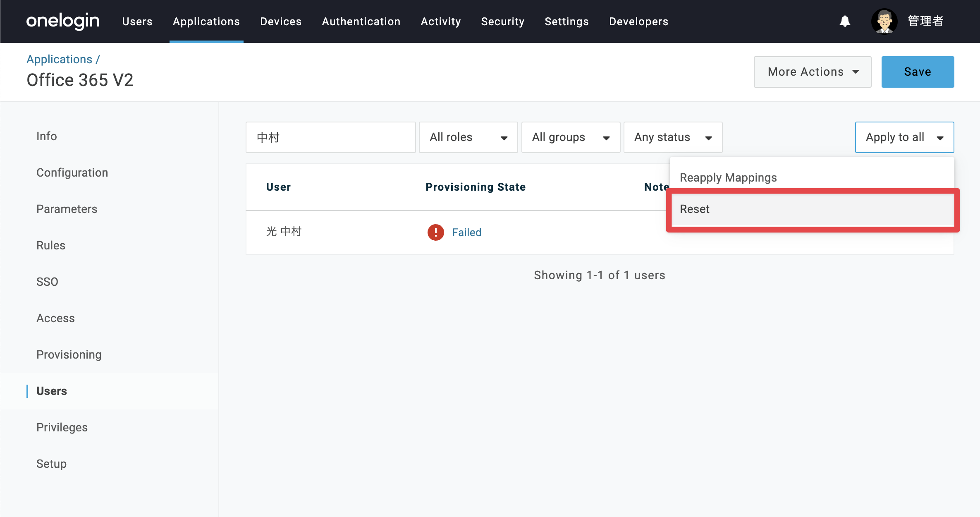The width and height of the screenshot is (980, 517).
Task: Expand the All groups filter
Action: tap(571, 137)
